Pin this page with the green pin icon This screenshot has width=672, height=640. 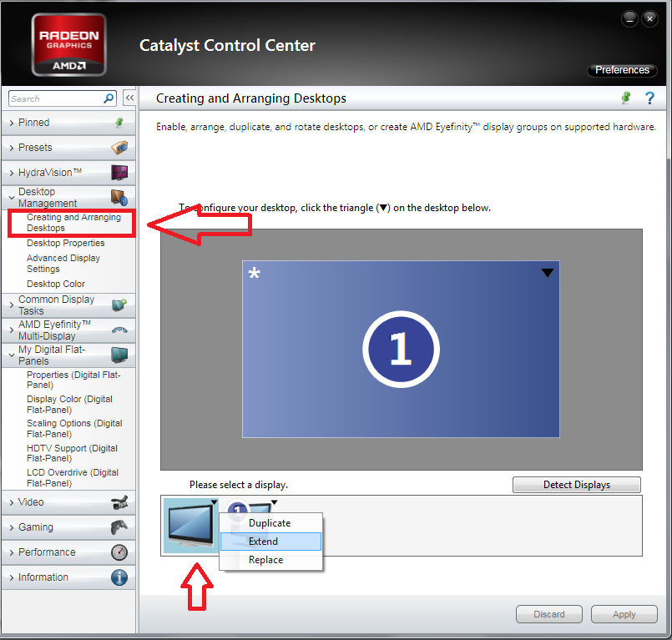(626, 98)
